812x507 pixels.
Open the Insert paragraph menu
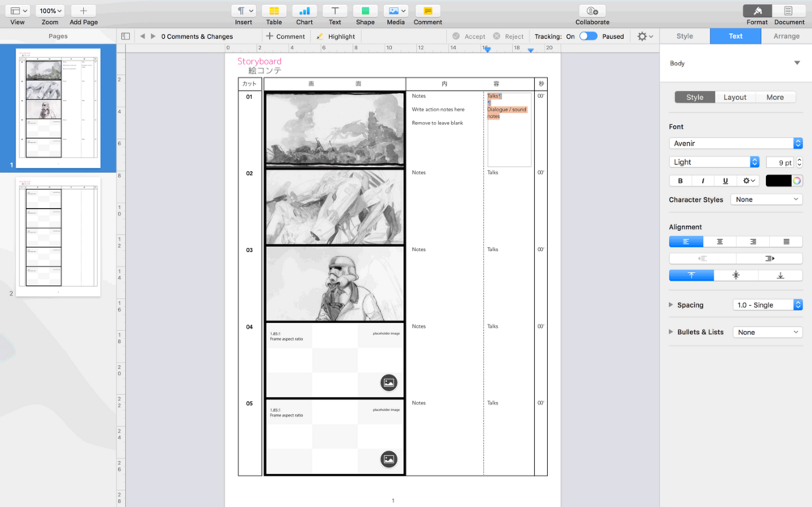pos(243,10)
